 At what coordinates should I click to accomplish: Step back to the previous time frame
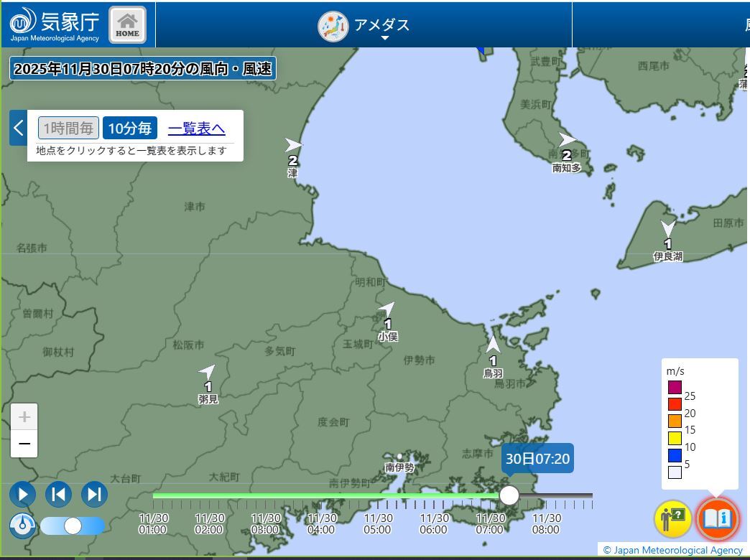point(58,494)
